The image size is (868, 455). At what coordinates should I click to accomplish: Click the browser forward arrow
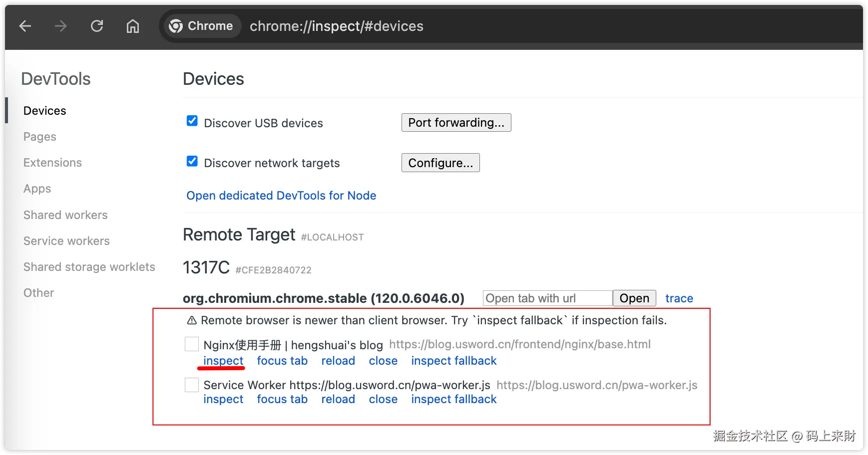pyautogui.click(x=60, y=26)
